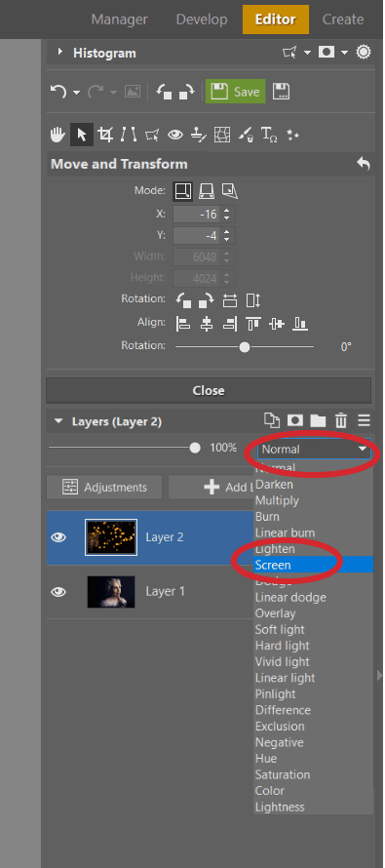This screenshot has width=385, height=868.
Task: Click the Rotation angle slider handle
Action: (x=245, y=347)
